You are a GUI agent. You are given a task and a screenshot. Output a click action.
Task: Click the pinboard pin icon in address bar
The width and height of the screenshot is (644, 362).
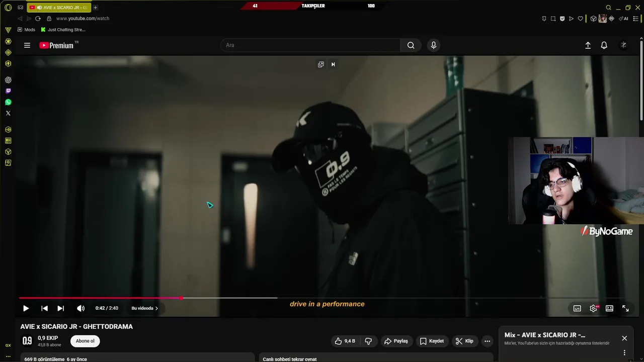pos(544,19)
